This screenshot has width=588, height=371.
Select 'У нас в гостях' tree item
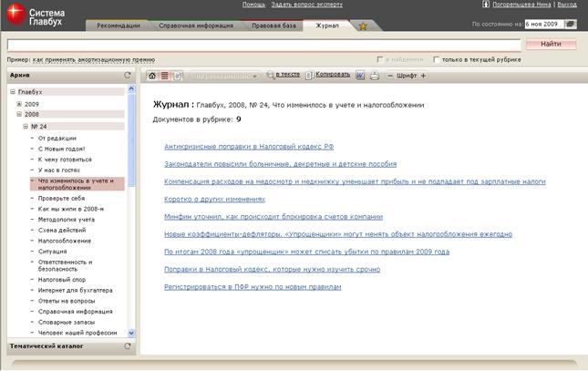[59, 170]
